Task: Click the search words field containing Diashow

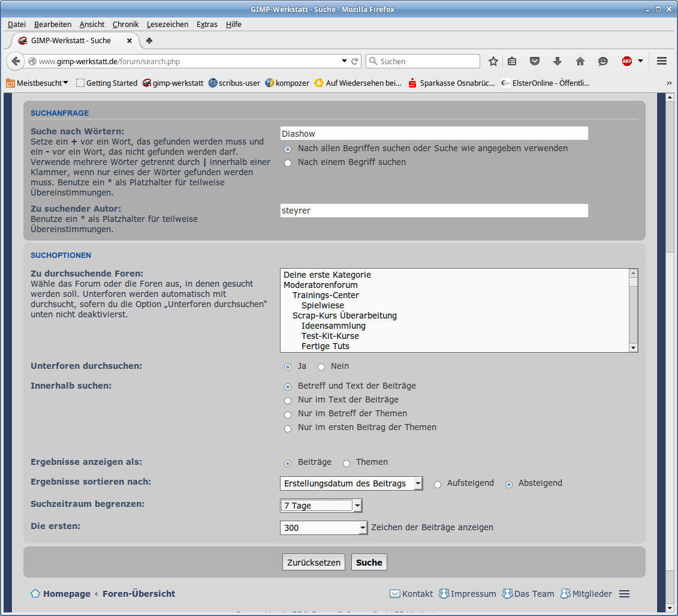Action: (x=434, y=133)
